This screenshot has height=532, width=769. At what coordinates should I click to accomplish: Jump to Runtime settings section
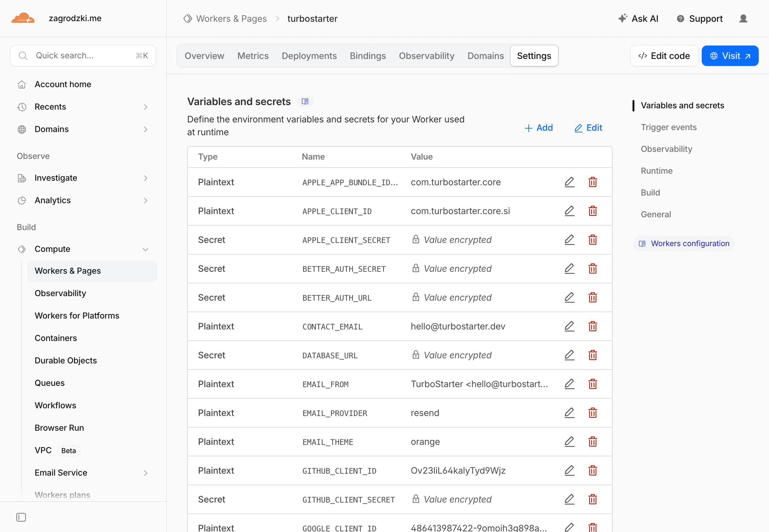click(657, 171)
